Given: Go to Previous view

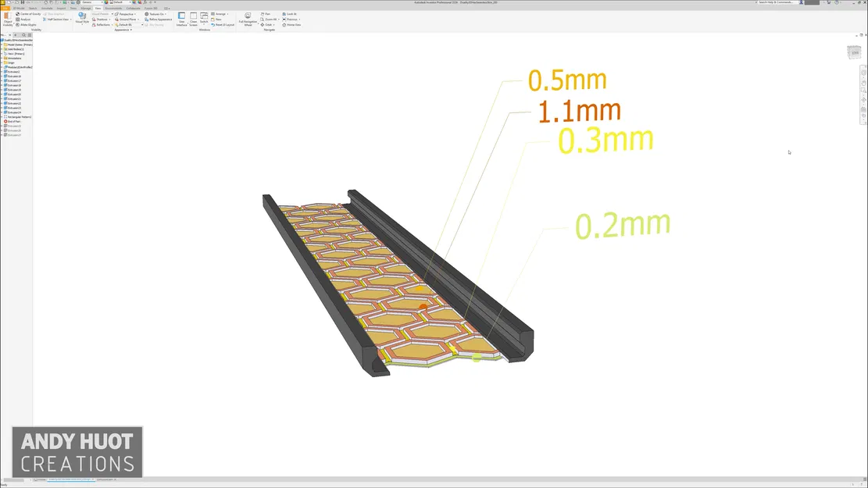Looking at the screenshot, I should pyautogui.click(x=291, y=20).
